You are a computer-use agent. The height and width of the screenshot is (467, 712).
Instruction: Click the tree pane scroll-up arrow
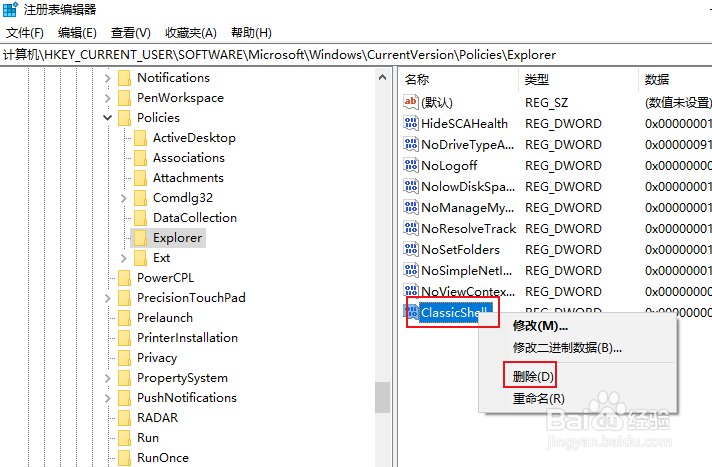(382, 78)
